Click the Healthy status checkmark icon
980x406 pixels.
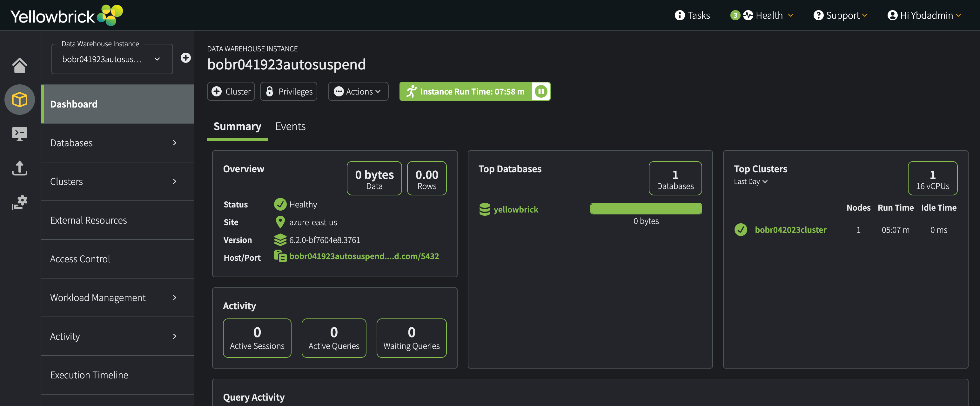pos(280,204)
